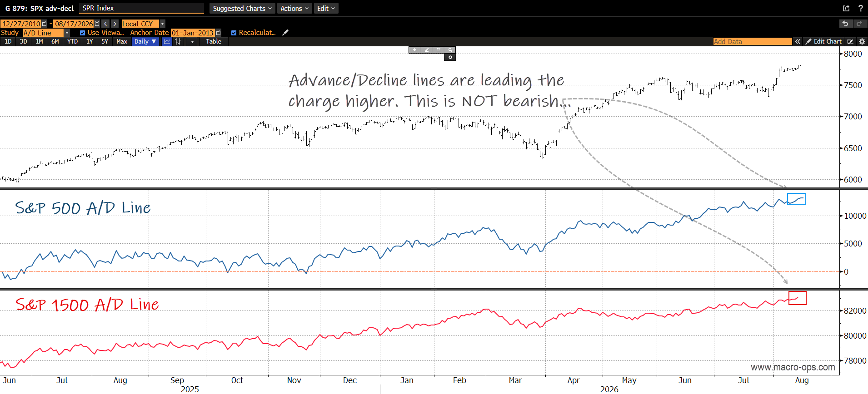
Task: Select the 5Y range tab
Action: (x=105, y=41)
